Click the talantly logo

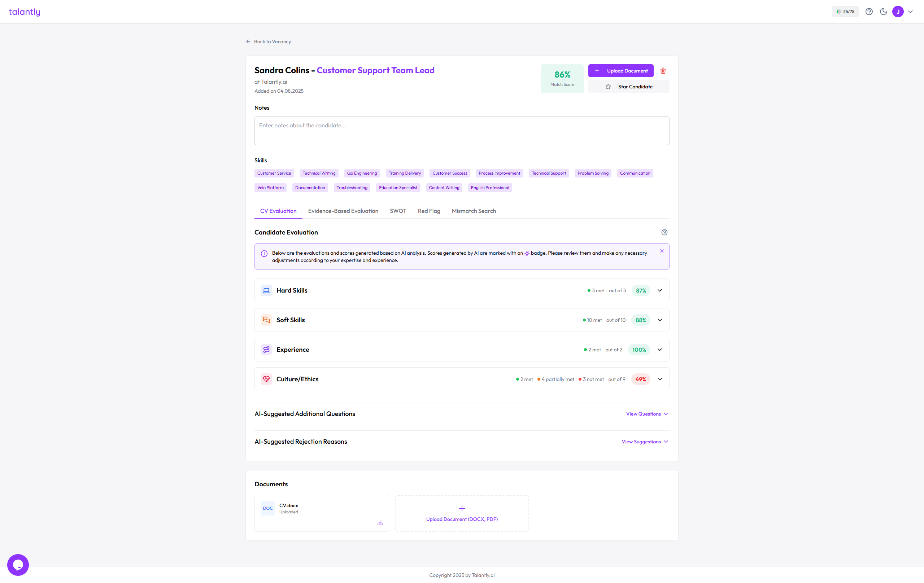point(25,12)
